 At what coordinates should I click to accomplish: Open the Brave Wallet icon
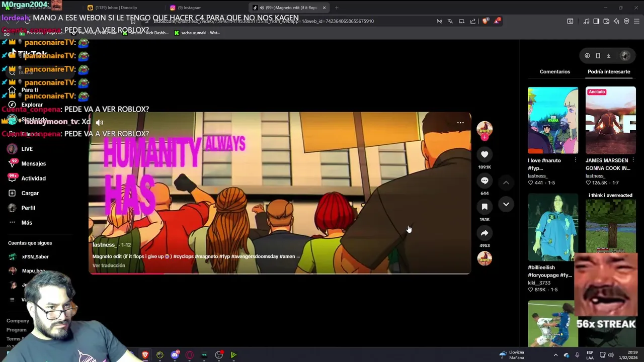pos(606,21)
